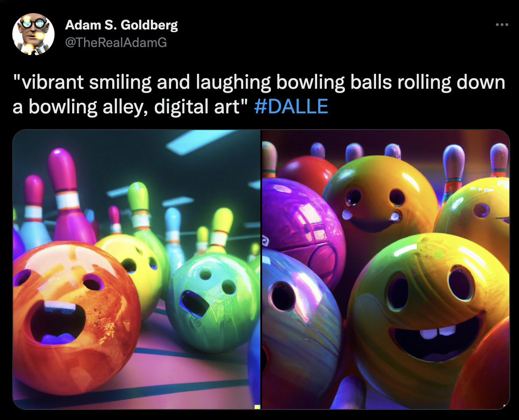Open the image of crowded smiling balls
519x420 pixels.
pyautogui.click(x=386, y=269)
